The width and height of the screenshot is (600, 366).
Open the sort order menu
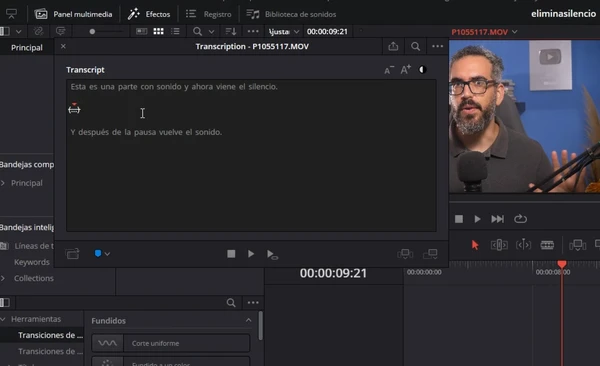[x=231, y=31]
